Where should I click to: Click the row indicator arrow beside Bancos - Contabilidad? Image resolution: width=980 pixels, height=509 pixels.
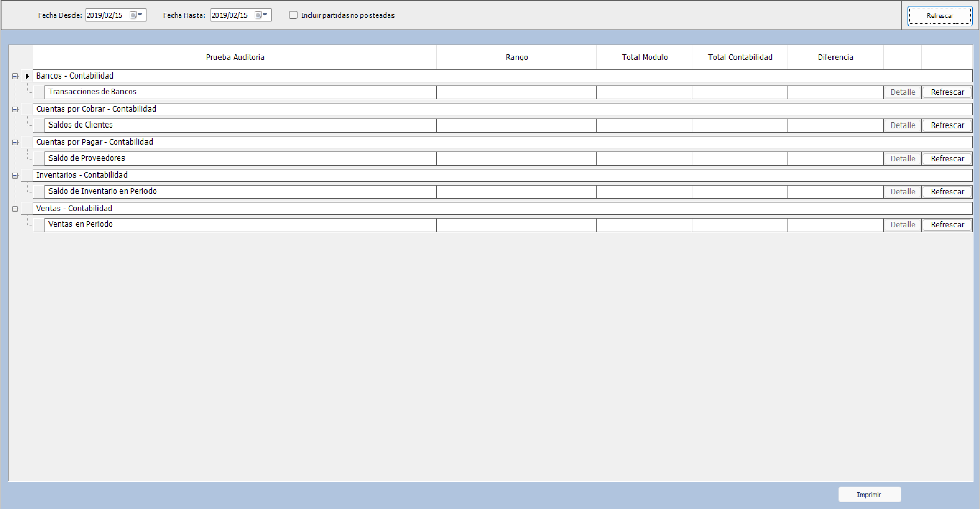point(27,75)
